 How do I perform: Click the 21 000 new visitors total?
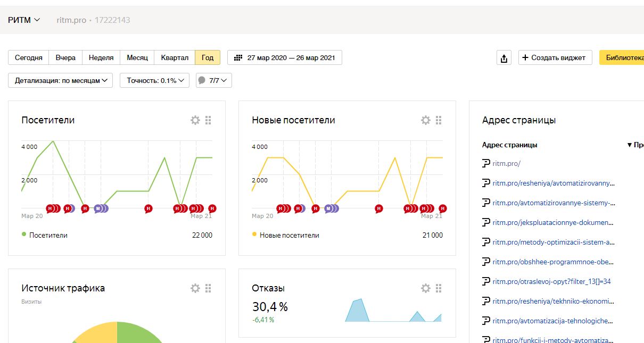pyautogui.click(x=433, y=235)
